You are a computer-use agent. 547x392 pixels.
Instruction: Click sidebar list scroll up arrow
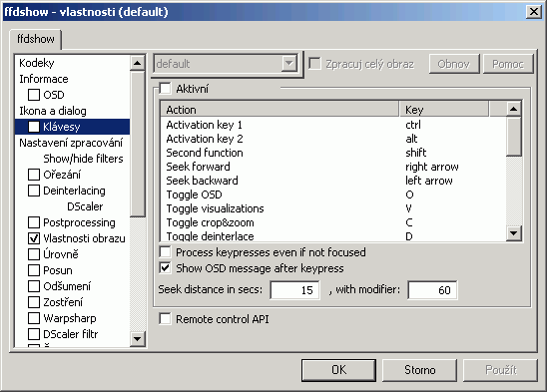[138, 63]
